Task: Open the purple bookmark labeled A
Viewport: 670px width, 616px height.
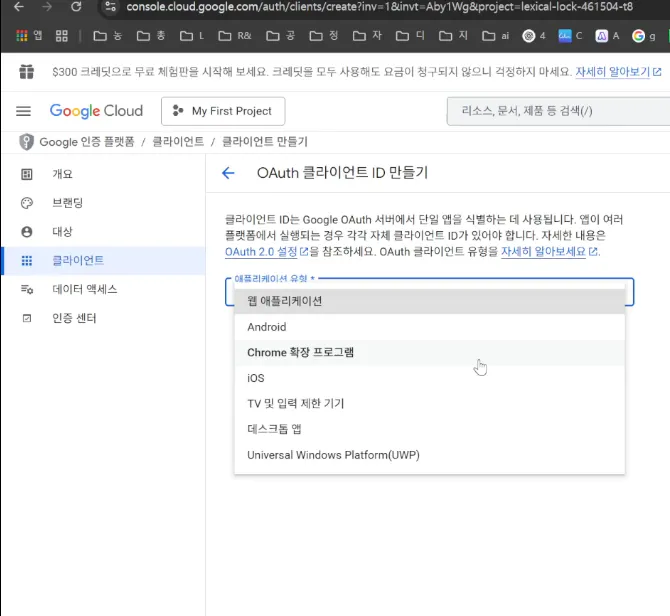Action: coord(607,36)
